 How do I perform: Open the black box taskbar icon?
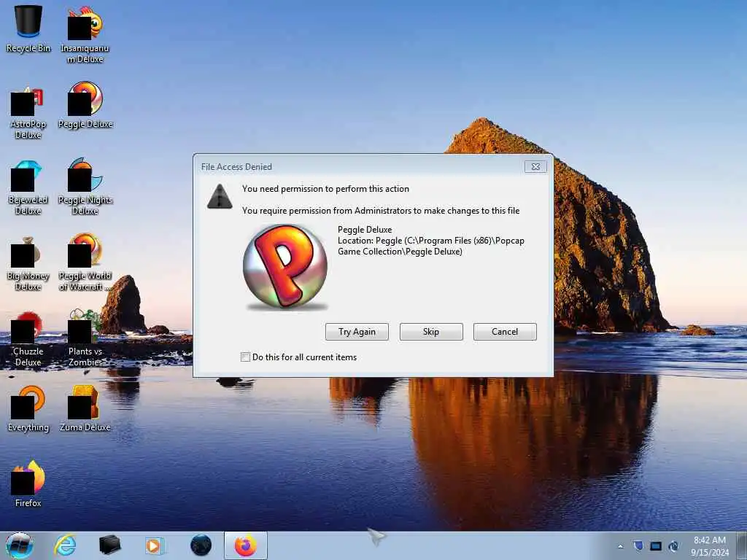pos(109,545)
